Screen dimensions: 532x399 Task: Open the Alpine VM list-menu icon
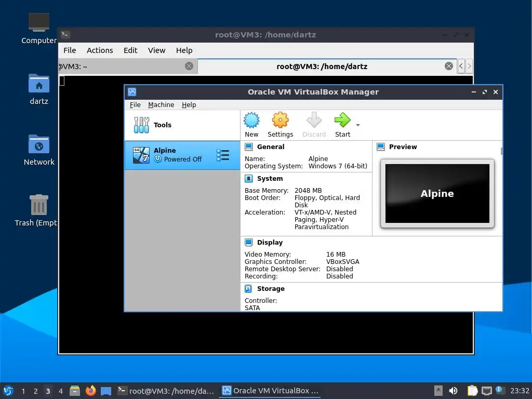click(223, 155)
